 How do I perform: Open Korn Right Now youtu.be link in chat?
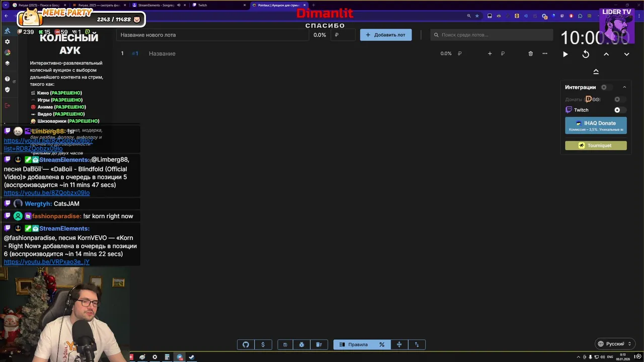[x=47, y=262]
